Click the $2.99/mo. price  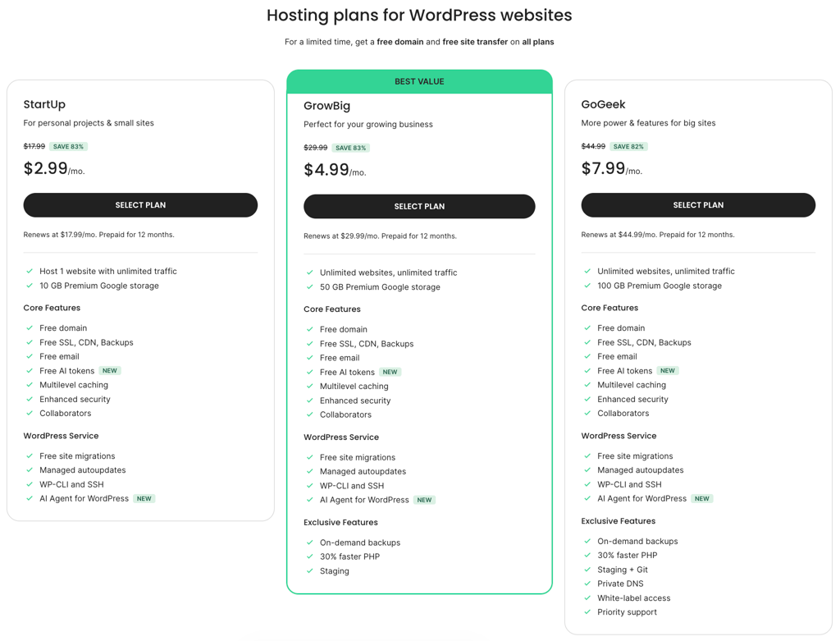pyautogui.click(x=54, y=169)
